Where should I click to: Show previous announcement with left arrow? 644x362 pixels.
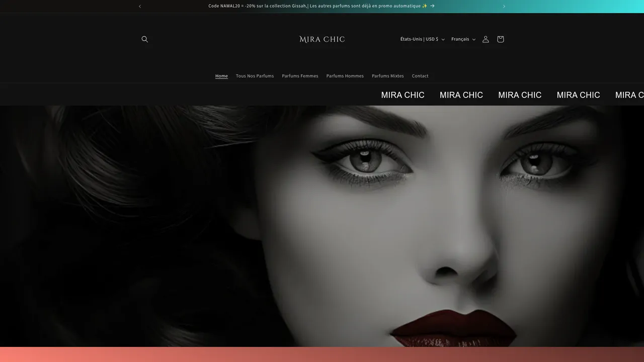tap(140, 6)
